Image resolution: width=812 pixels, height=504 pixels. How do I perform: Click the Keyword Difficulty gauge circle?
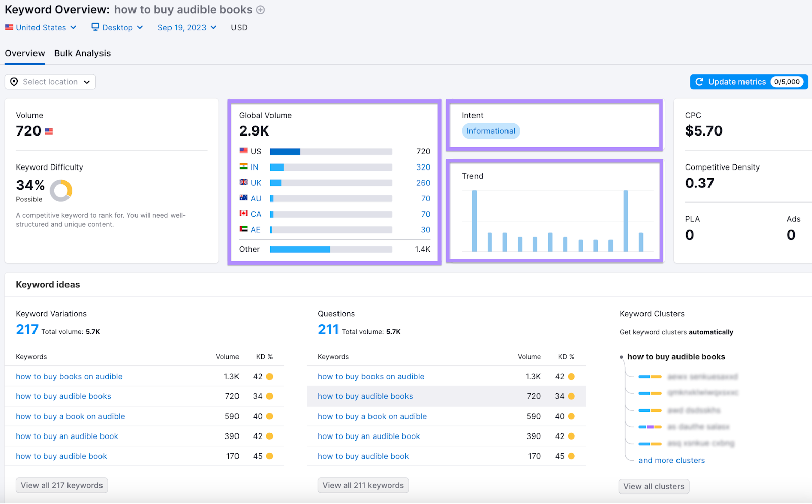pos(61,190)
